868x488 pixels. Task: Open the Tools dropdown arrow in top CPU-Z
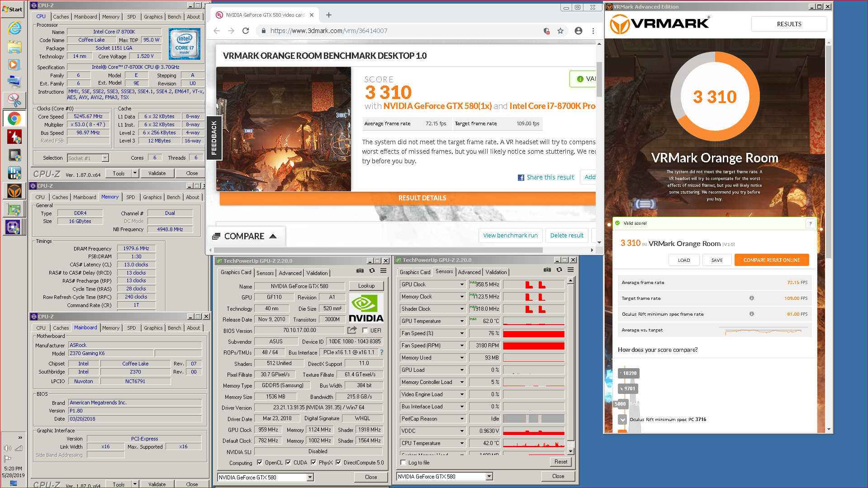pos(135,173)
